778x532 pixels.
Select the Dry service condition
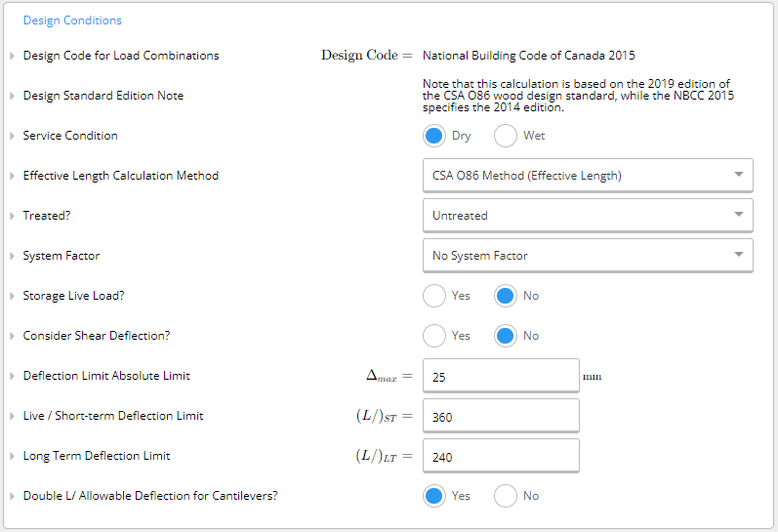434,136
